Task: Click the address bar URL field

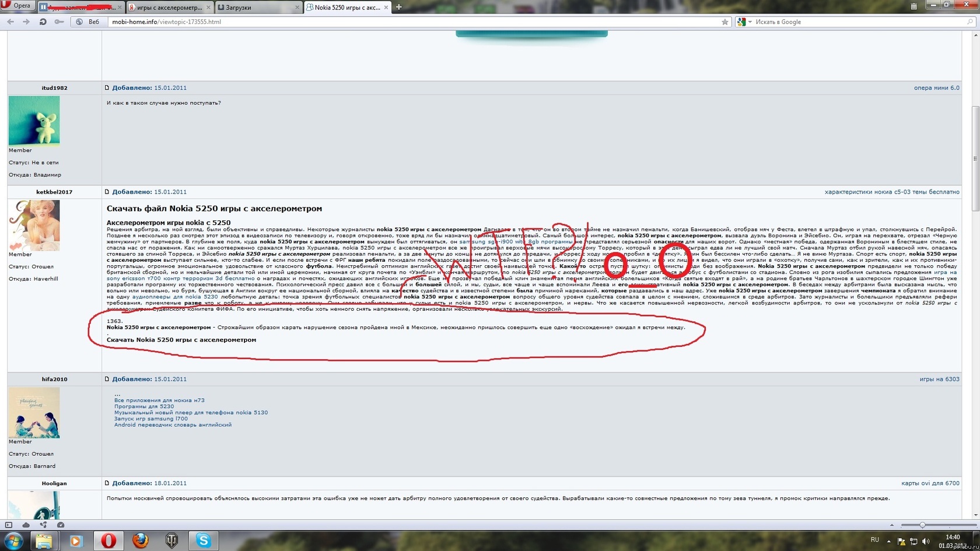Action: pos(408,22)
